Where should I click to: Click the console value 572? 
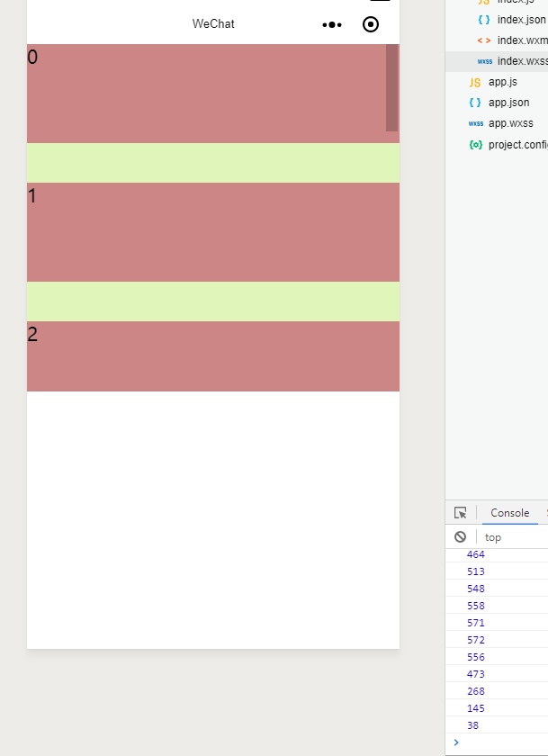click(476, 640)
